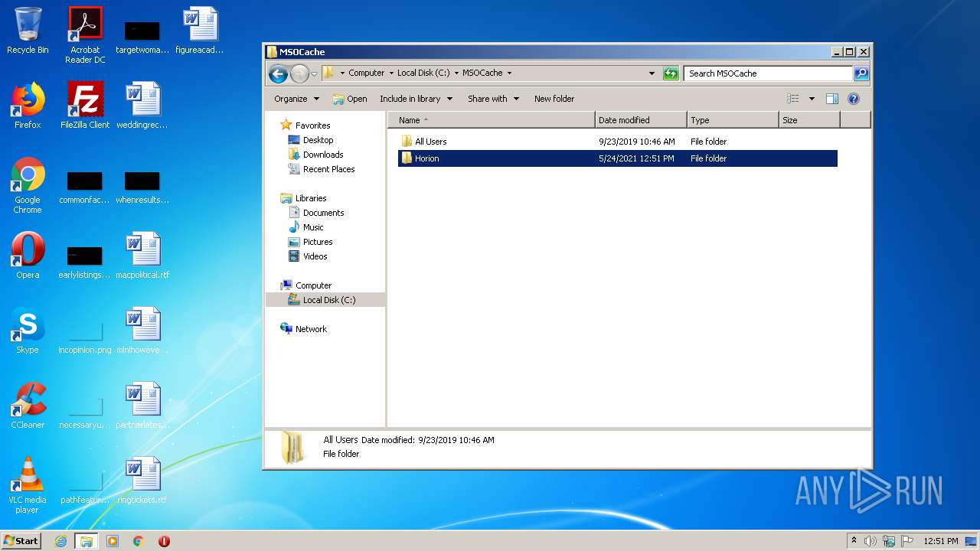Click the New folder button

pyautogui.click(x=554, y=99)
